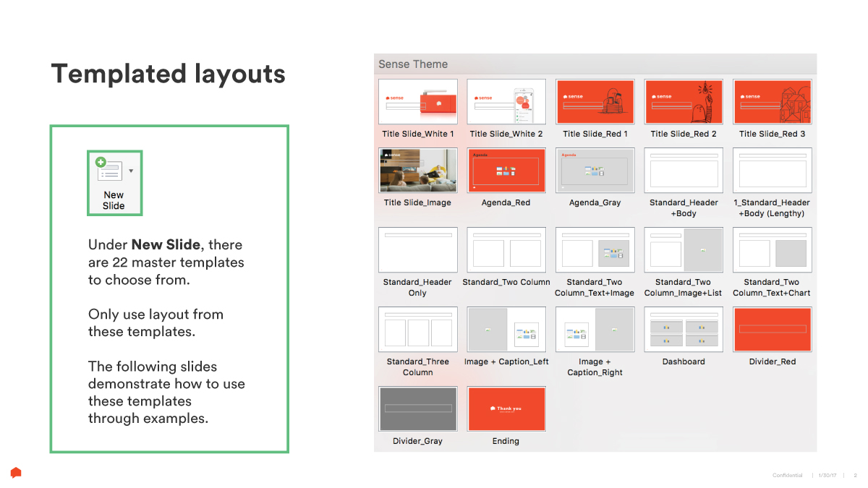Viewport: 868px width, 488px height.
Task: Pick the Ending thank you layout
Action: click(506, 409)
